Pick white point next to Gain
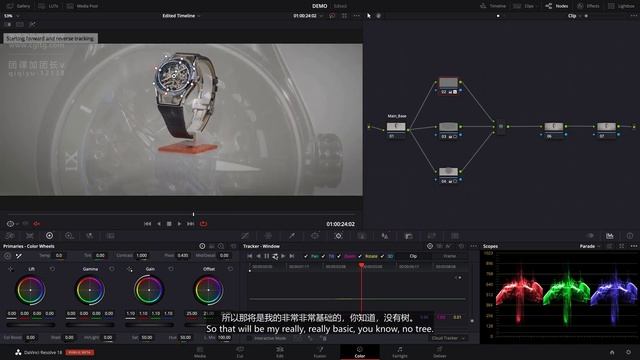The image size is (640, 360). click(129, 269)
